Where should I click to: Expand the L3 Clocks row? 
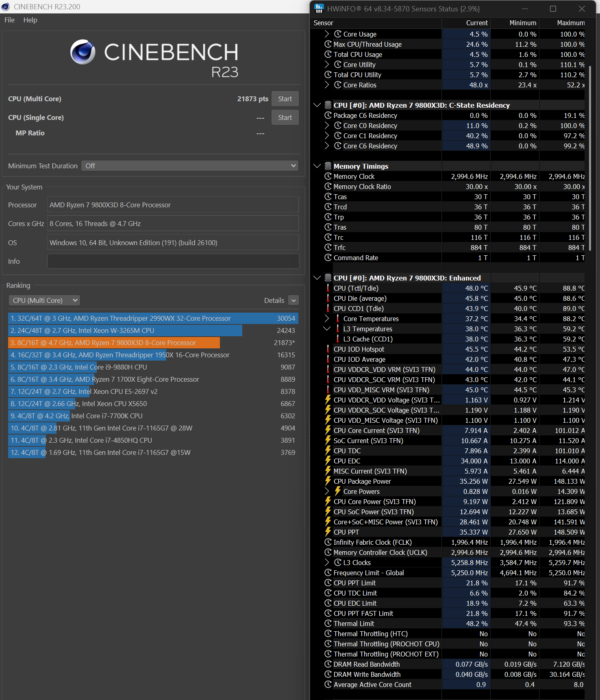327,563
